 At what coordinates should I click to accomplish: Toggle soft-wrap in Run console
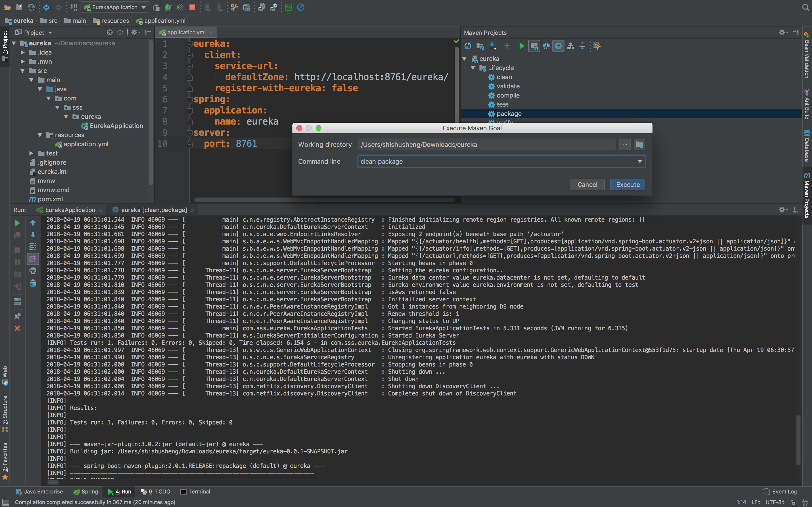click(33, 247)
